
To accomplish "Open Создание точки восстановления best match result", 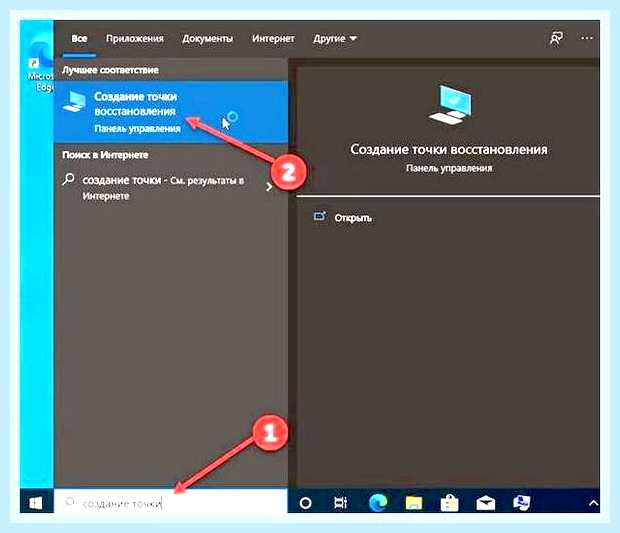I will tap(171, 112).
